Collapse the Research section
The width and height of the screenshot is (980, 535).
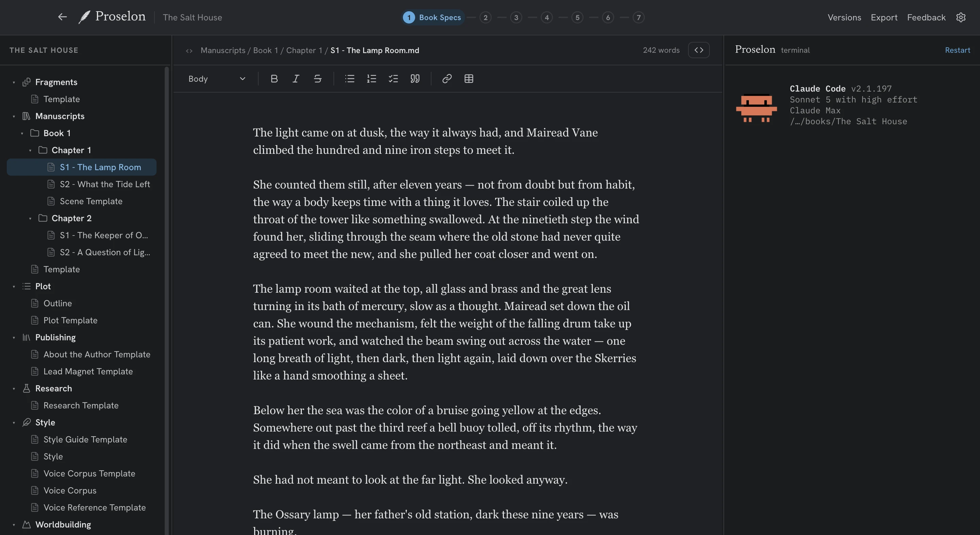(14, 389)
